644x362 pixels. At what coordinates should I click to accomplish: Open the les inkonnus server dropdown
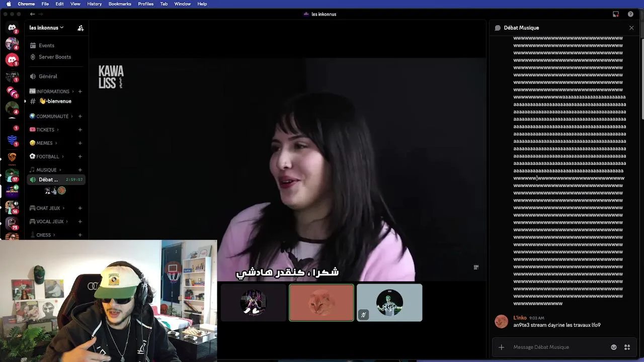46,28
